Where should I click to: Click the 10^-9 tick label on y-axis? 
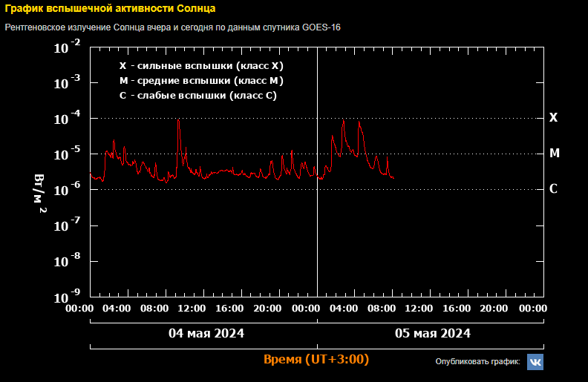(68, 296)
